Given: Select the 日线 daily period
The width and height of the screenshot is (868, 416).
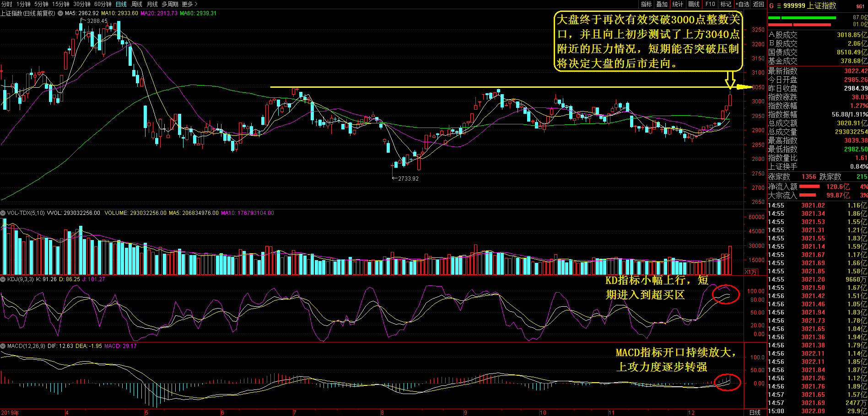Looking at the screenshot, I should [x=121, y=4].
